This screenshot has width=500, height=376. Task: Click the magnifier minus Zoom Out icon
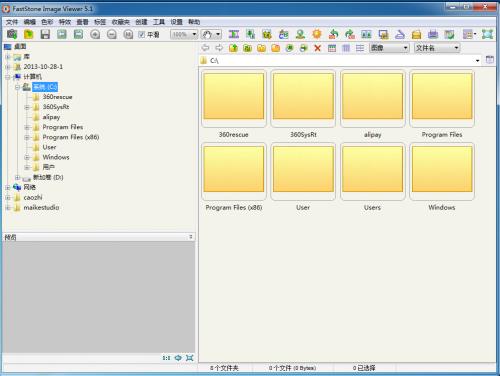point(112,34)
